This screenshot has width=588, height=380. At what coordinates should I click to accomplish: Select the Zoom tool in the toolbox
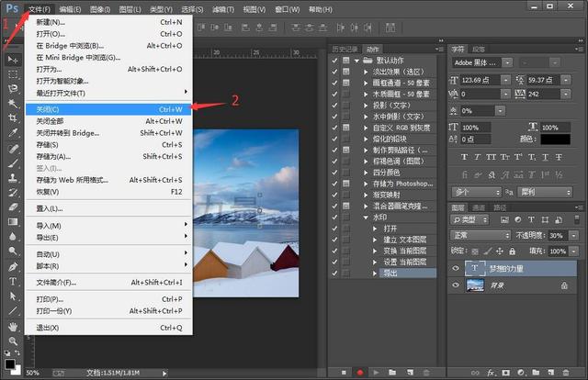13,341
